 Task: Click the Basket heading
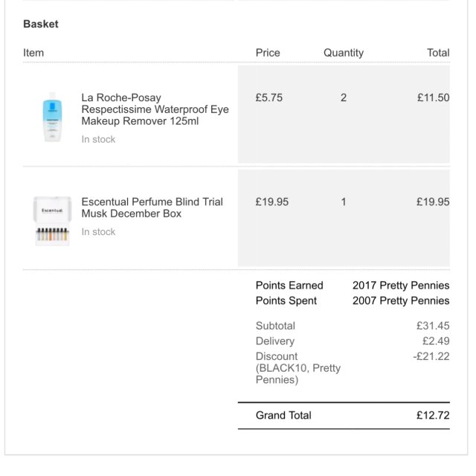(40, 24)
